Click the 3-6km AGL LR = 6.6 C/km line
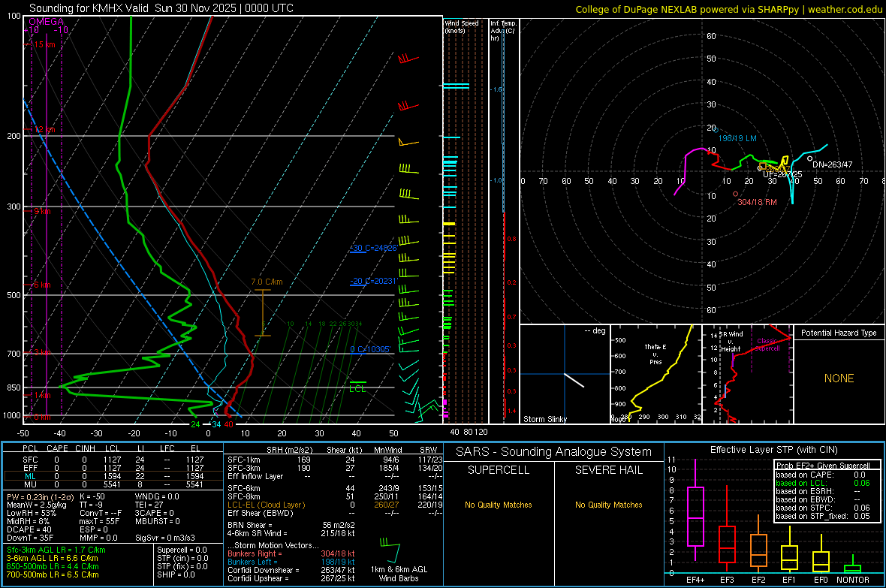Viewport: 886px width, 588px height. click(52, 558)
